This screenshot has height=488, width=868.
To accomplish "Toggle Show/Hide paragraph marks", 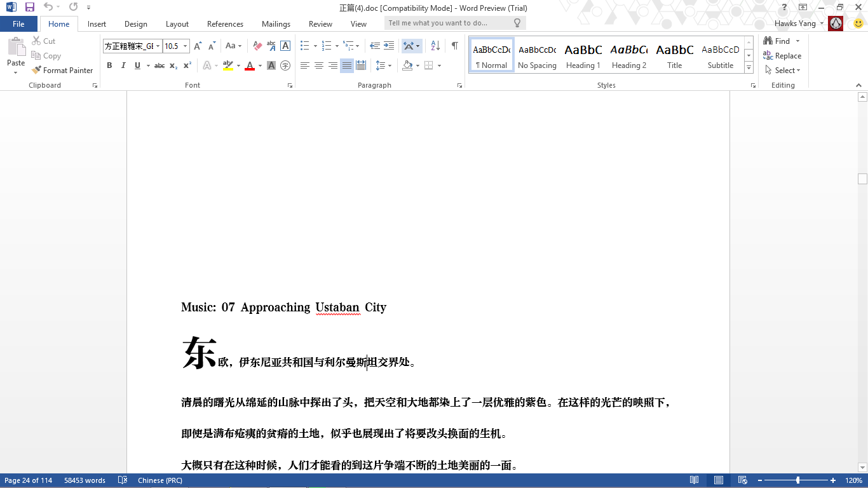I will click(x=455, y=46).
